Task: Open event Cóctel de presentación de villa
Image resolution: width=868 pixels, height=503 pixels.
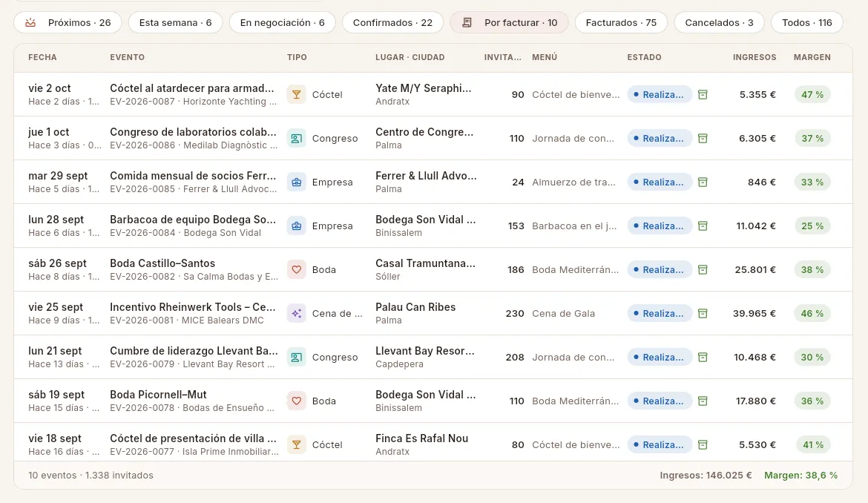Action: (193, 438)
